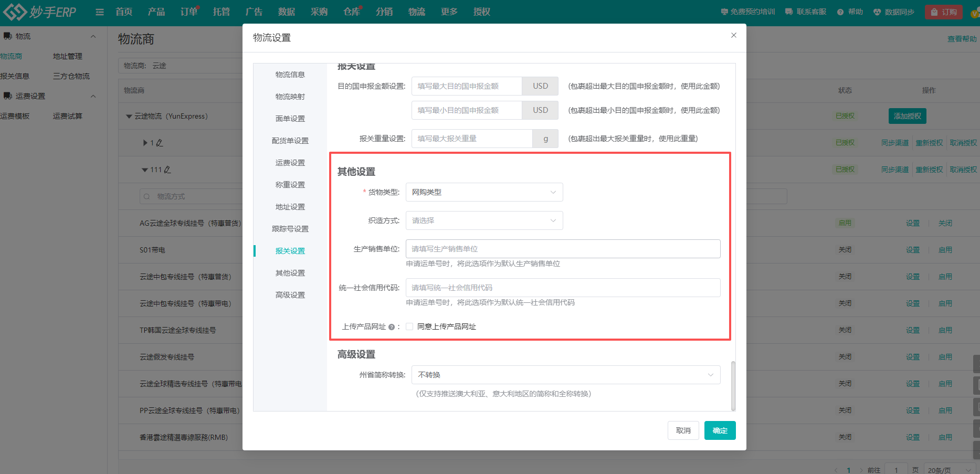Screen dimensions: 980x474
Task: Collapse the 云途物流 (YunExpress) group
Action: tap(129, 116)
